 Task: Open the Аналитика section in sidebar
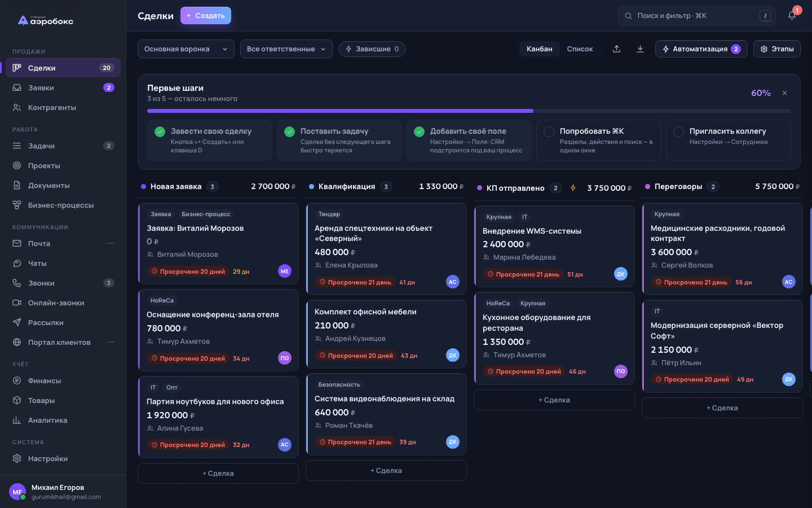[63, 420]
